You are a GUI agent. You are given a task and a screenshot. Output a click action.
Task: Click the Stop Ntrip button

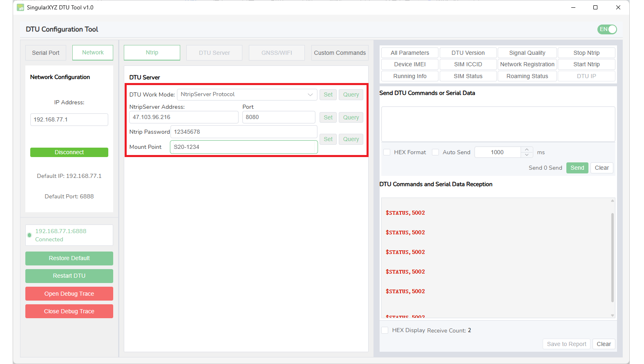click(x=586, y=53)
